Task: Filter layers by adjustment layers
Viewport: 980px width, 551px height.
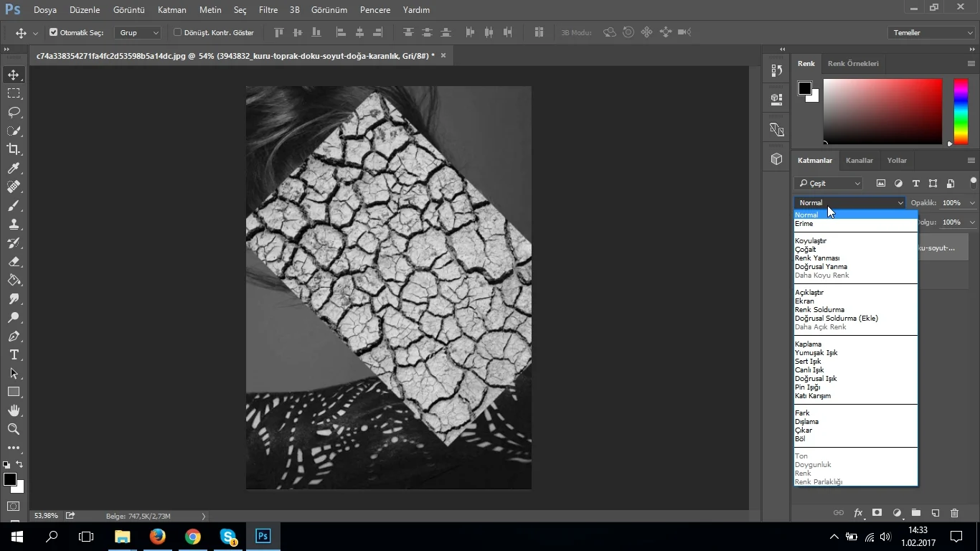Action: click(x=898, y=184)
